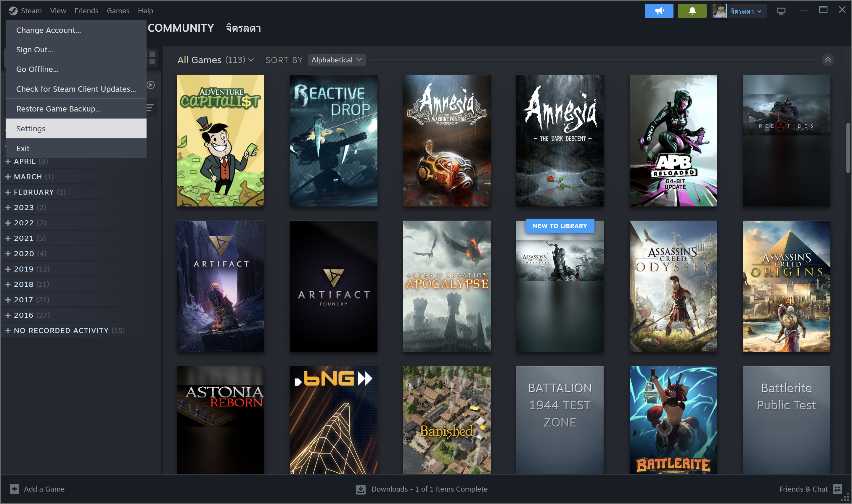Select Artifact Foundry game cover
The width and height of the screenshot is (852, 504).
333,286
